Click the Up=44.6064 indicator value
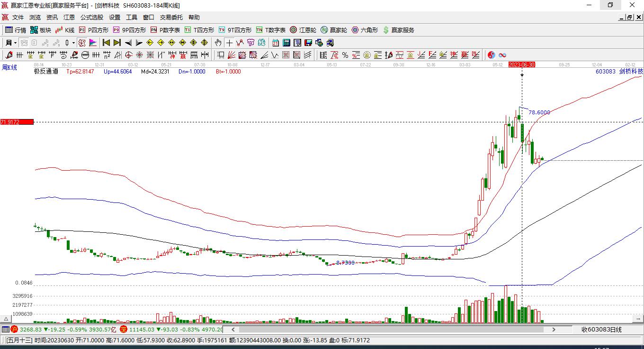 point(118,72)
